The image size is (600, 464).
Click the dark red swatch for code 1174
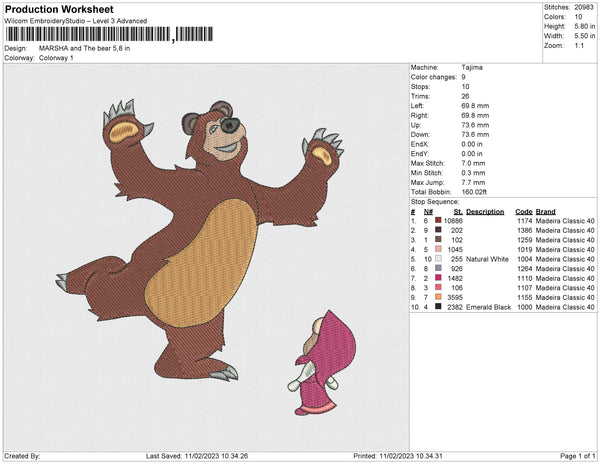click(438, 220)
